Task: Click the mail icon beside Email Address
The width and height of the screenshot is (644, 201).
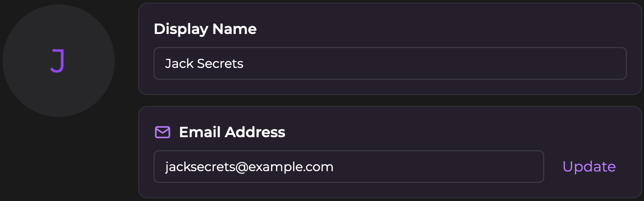Action: 163,132
